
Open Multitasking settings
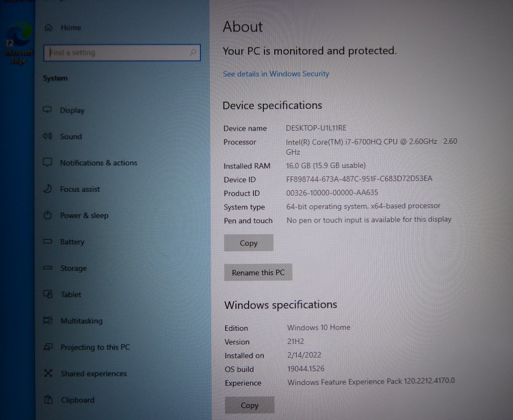(82, 321)
